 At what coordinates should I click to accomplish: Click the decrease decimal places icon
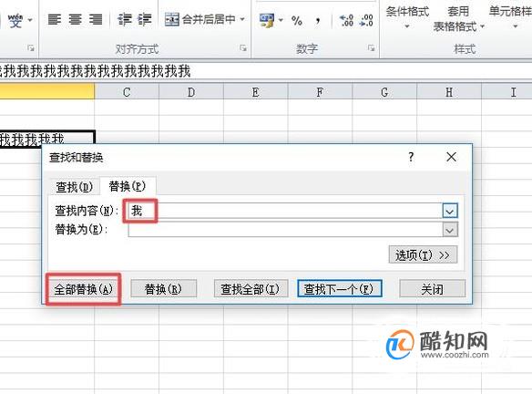366,21
